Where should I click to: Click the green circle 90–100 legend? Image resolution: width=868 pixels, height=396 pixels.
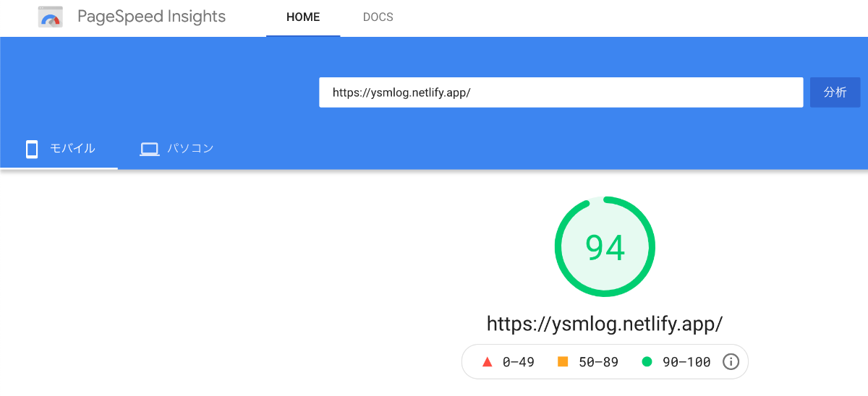tap(676, 362)
